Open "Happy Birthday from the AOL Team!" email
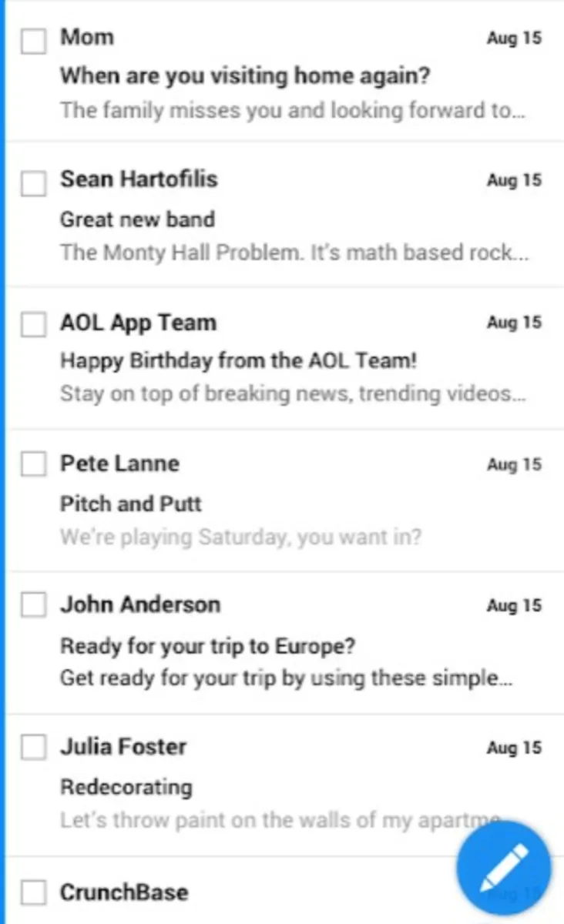The width and height of the screenshot is (564, 924). 239,360
